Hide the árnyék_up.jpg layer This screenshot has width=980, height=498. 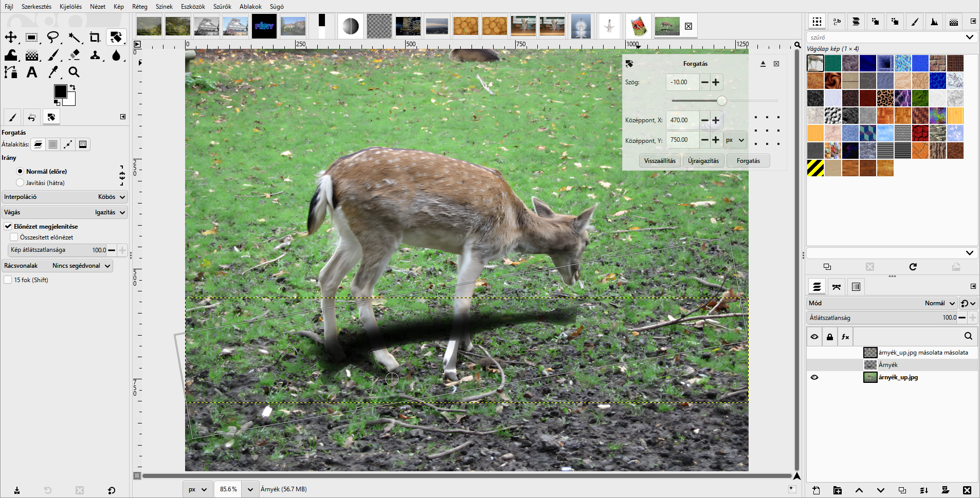click(x=814, y=377)
